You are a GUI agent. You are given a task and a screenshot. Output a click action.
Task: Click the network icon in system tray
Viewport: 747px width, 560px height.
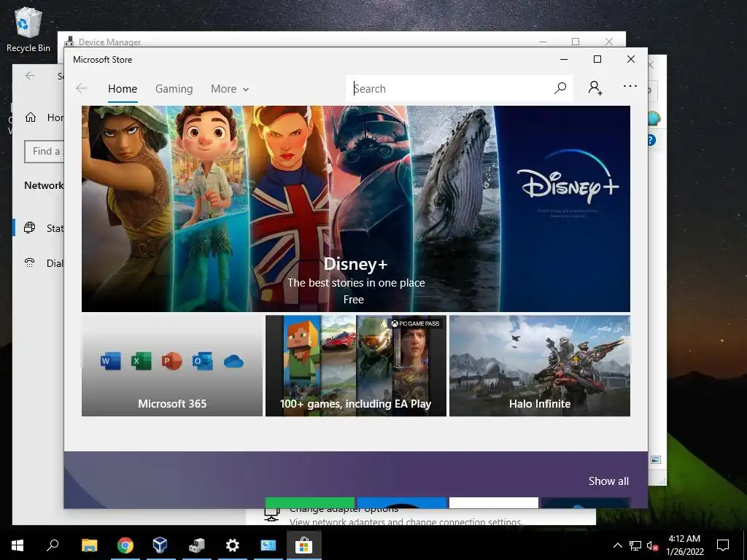pos(635,545)
